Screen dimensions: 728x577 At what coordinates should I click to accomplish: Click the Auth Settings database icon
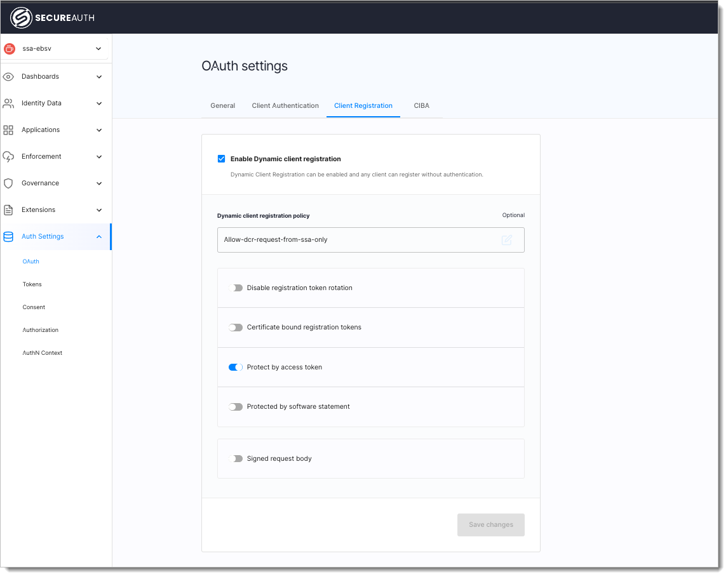click(x=8, y=237)
